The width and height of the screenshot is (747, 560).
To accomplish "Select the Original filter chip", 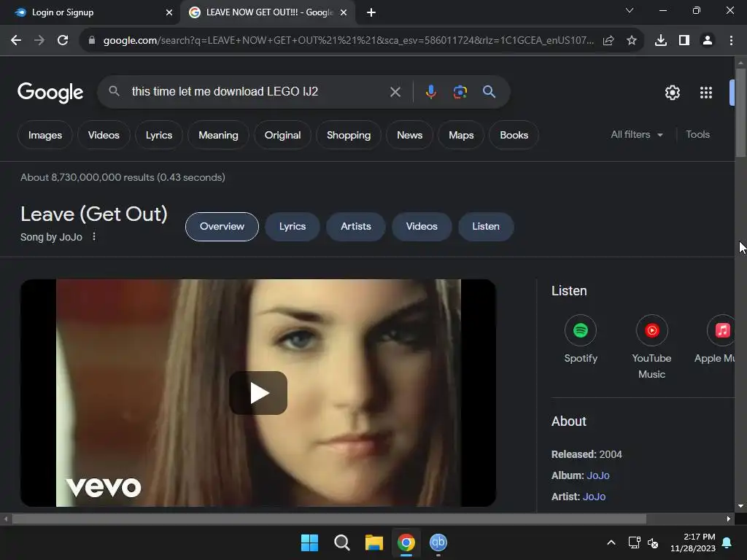I will click(282, 135).
